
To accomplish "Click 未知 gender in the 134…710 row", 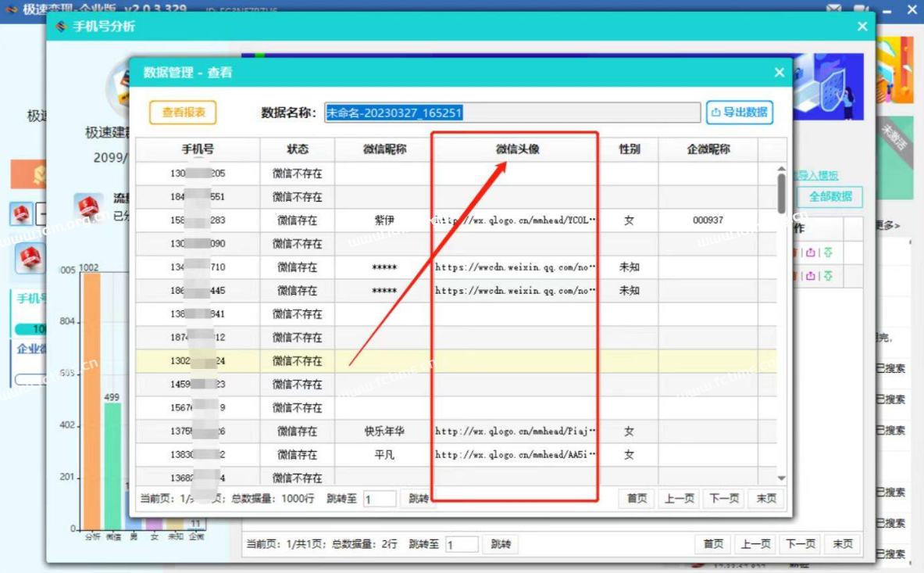I will tap(630, 267).
